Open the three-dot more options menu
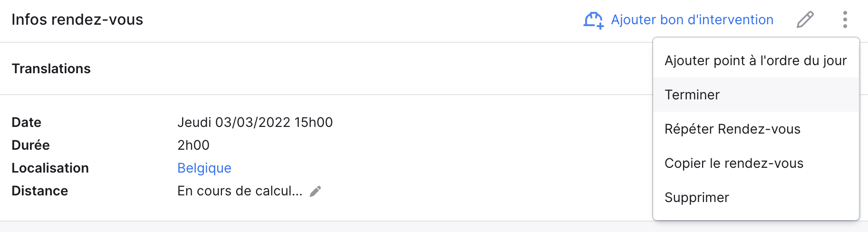 click(x=845, y=19)
